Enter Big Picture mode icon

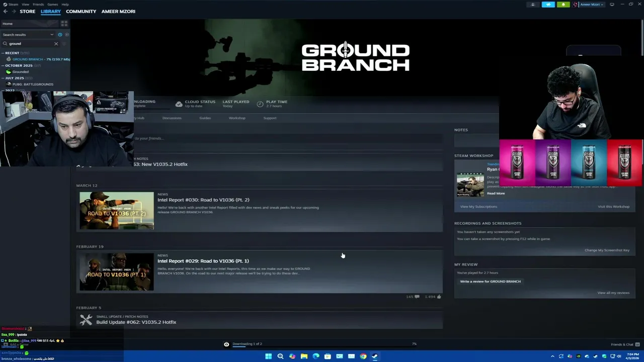coord(612,5)
